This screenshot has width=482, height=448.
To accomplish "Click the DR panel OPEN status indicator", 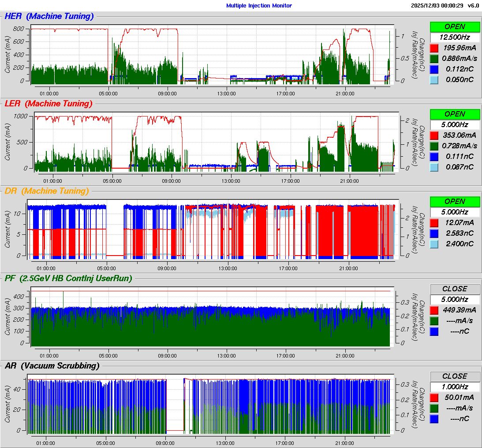I will pos(455,201).
